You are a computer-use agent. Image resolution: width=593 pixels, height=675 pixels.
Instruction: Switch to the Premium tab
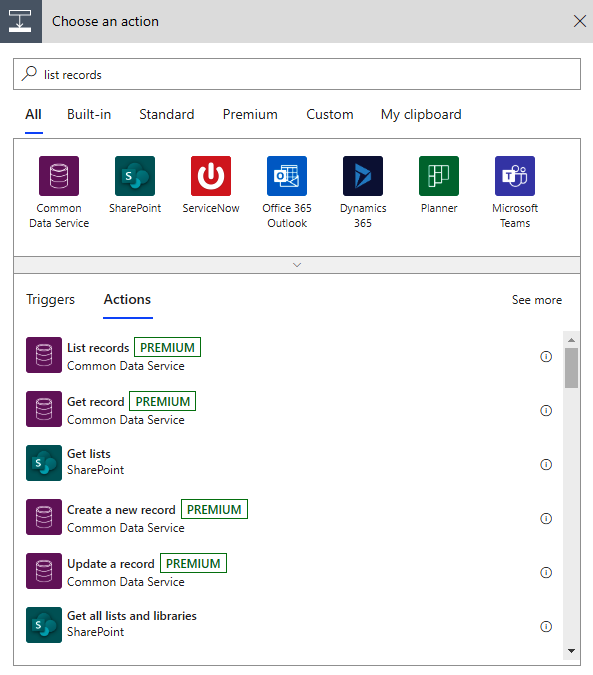(x=250, y=115)
